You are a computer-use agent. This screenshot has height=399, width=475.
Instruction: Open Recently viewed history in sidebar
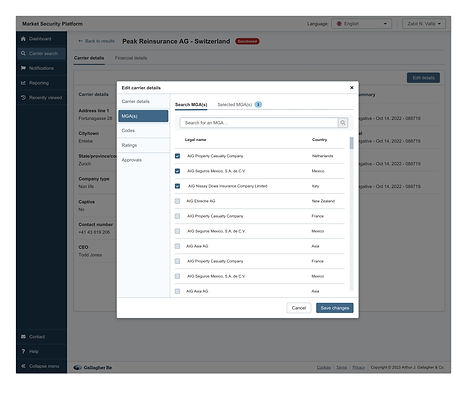(41, 98)
